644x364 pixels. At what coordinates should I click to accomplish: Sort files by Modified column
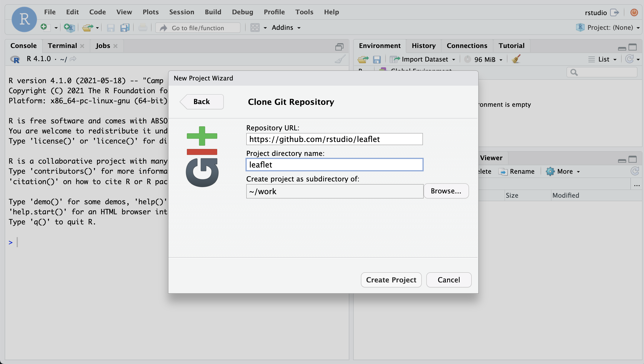coord(566,196)
